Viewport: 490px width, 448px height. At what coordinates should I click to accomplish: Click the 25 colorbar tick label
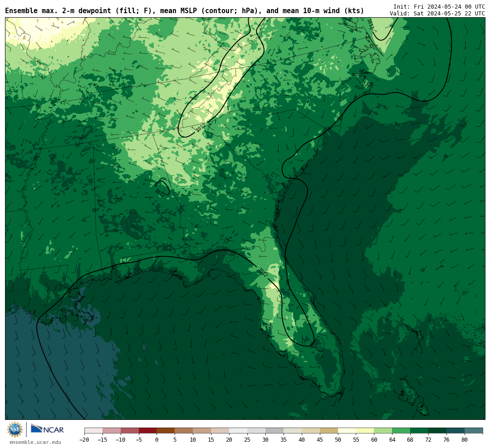[x=248, y=440]
